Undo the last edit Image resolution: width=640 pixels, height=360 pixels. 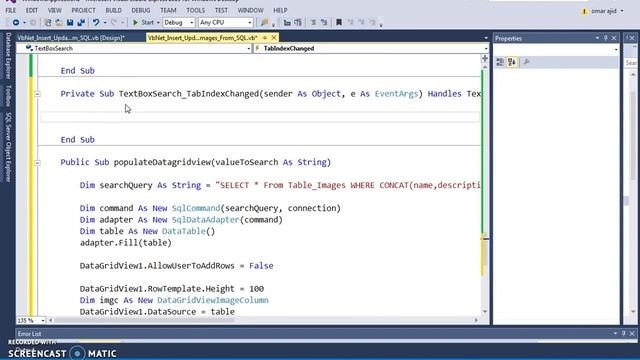(x=96, y=22)
